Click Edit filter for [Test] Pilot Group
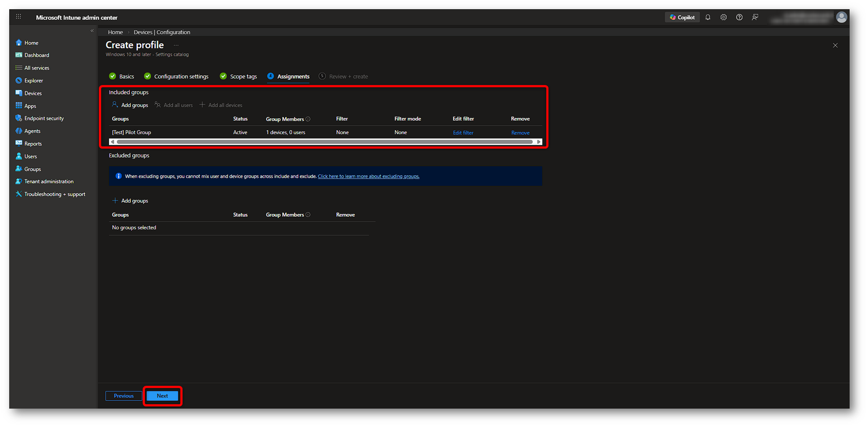 pos(463,133)
